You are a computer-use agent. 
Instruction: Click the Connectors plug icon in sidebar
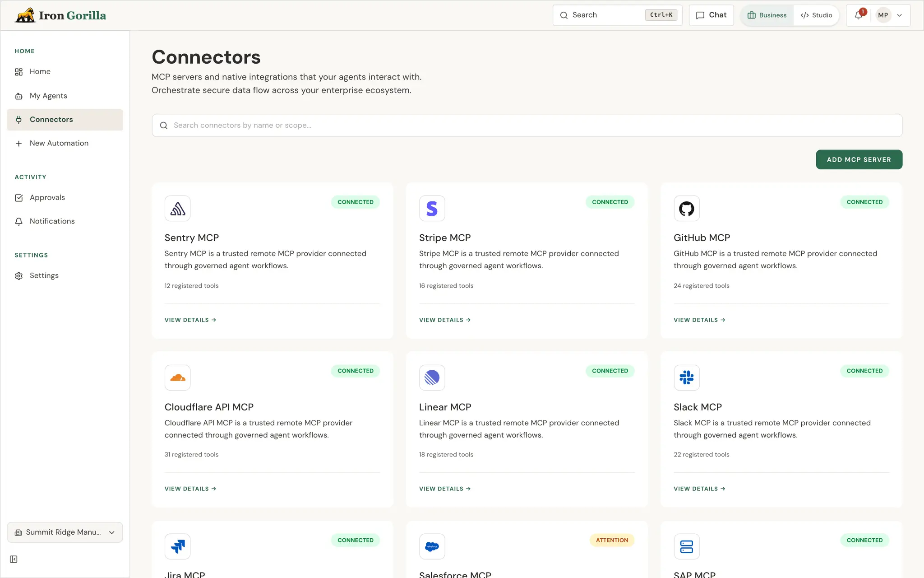[18, 120]
